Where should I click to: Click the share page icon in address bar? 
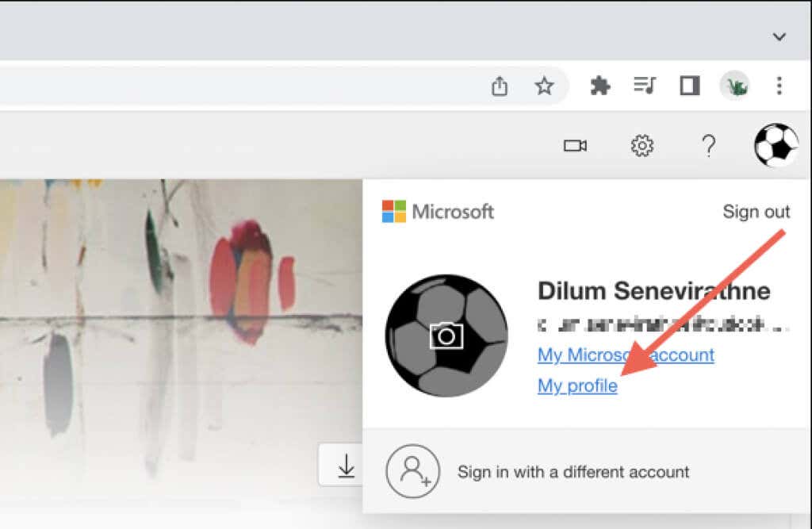(500, 86)
